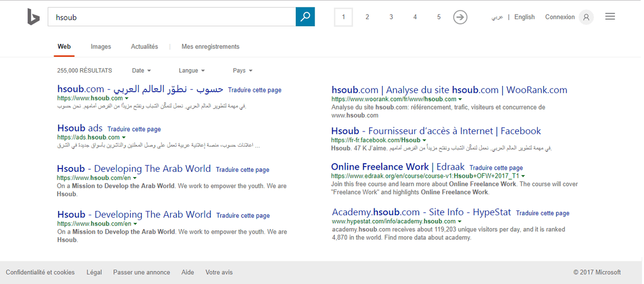Jump to results page 2
The height and width of the screenshot is (284, 644).
(x=367, y=17)
